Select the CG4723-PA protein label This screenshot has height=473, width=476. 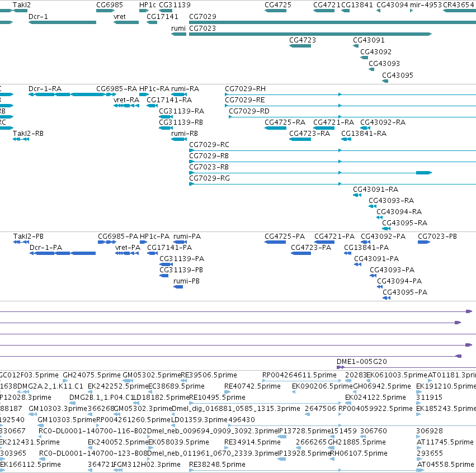[x=311, y=248]
